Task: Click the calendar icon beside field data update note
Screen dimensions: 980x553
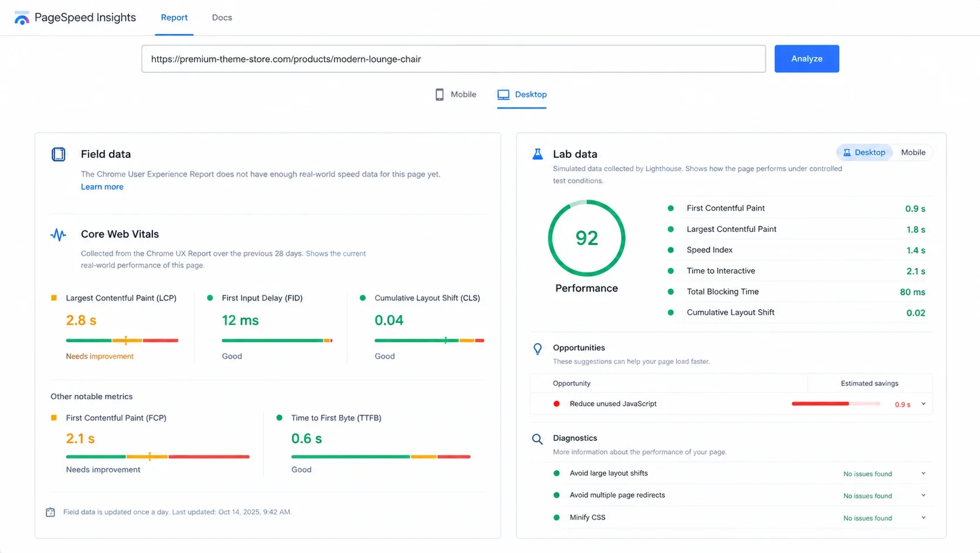Action: pyautogui.click(x=50, y=512)
